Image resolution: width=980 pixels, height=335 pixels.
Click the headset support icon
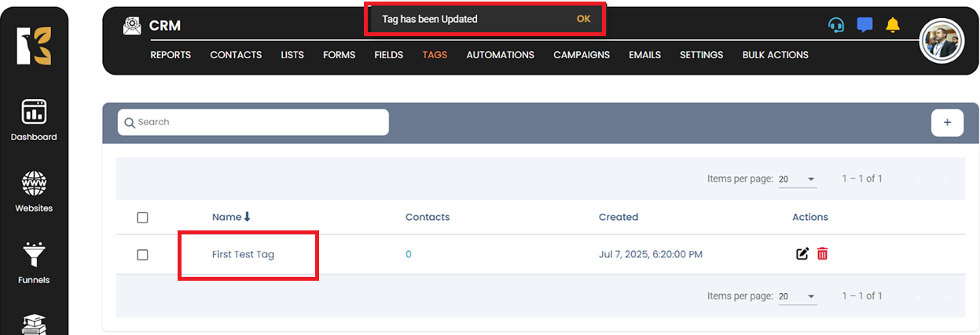[836, 25]
